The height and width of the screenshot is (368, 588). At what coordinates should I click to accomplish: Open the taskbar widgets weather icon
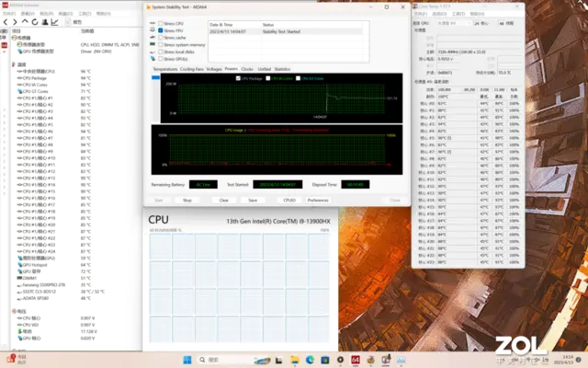[17, 359]
